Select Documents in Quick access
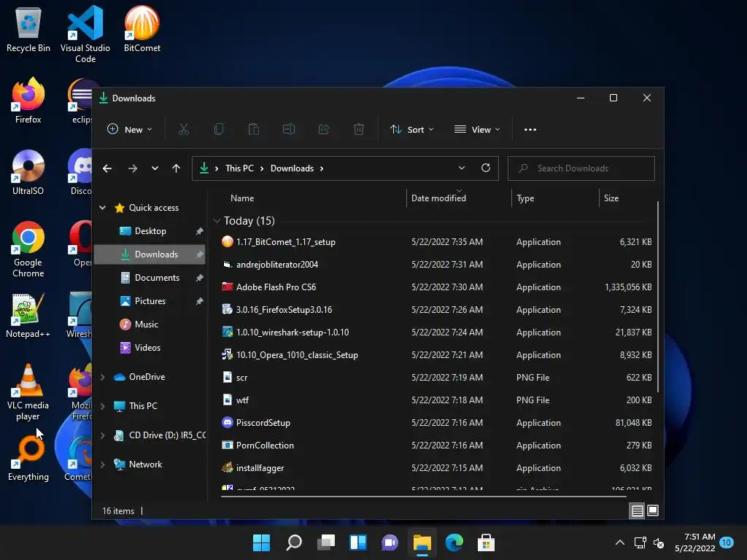The height and width of the screenshot is (560, 747). click(x=150, y=278)
